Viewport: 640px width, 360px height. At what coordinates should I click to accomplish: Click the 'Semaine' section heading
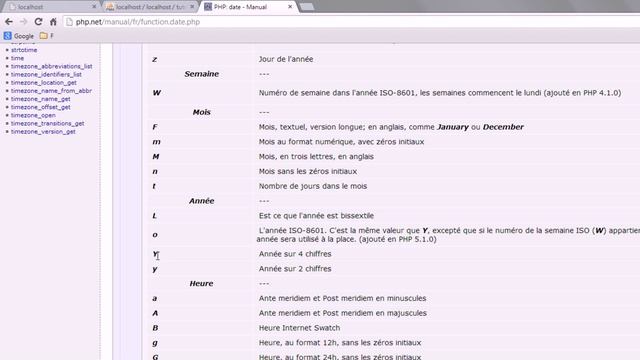click(201, 74)
